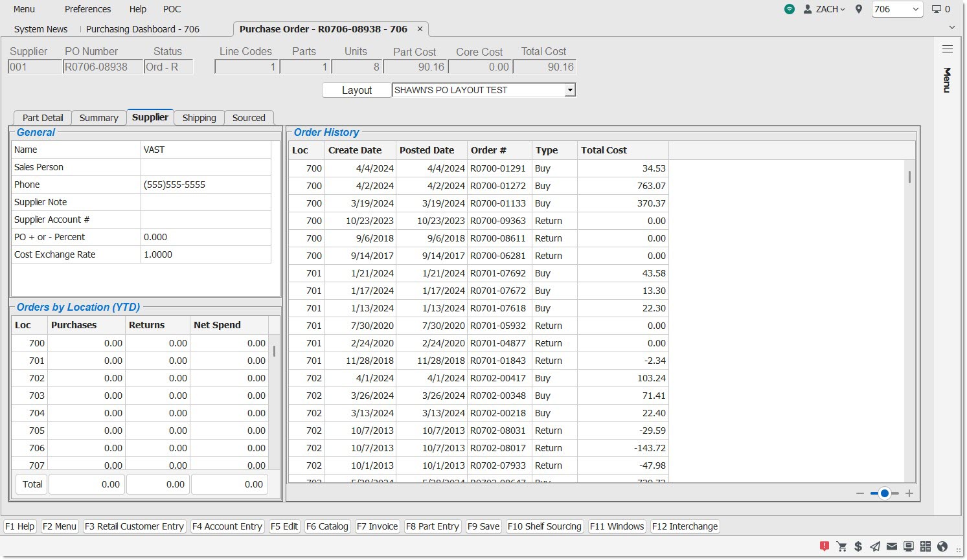The image size is (967, 560).
Task: Close the Purchase Order R0706-08938 tab
Action: pos(420,29)
